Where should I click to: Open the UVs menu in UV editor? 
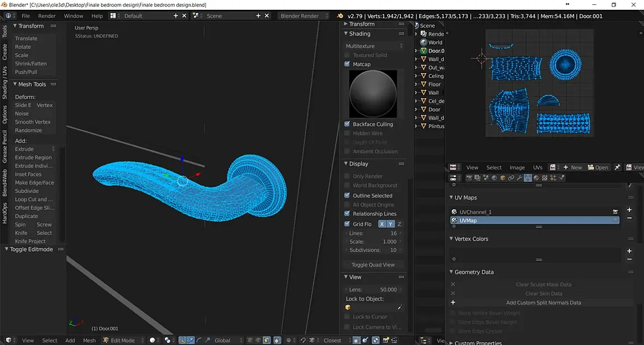538,167
